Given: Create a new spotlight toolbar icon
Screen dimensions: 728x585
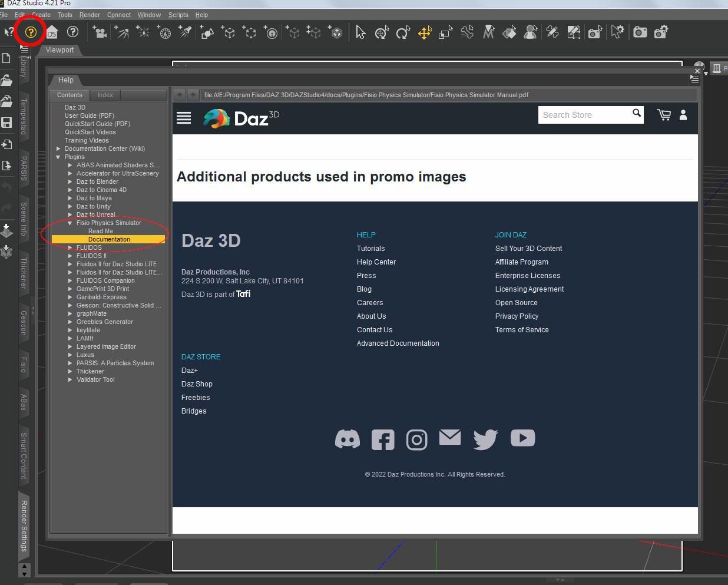Looking at the screenshot, I should pyautogui.click(x=185, y=32).
